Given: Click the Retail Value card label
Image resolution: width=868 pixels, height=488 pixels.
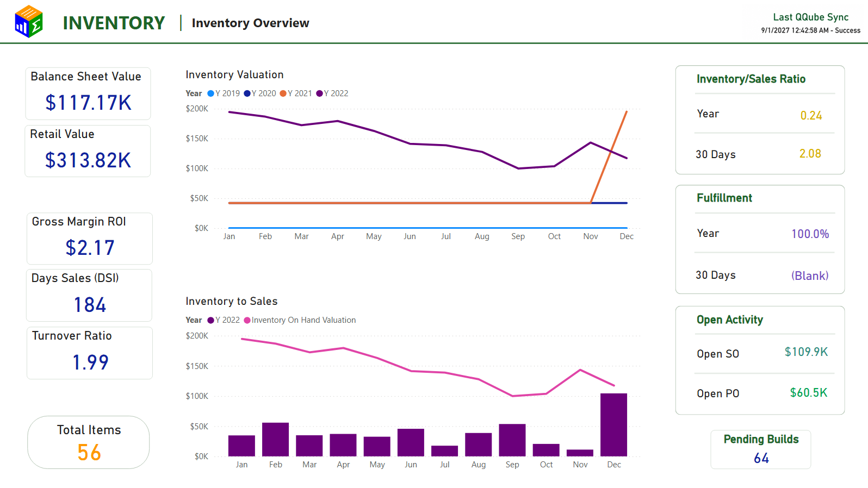Looking at the screenshot, I should 62,134.
